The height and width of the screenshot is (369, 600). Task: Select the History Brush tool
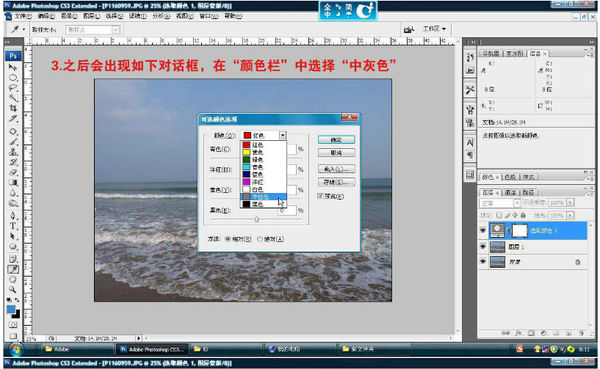coord(13,162)
